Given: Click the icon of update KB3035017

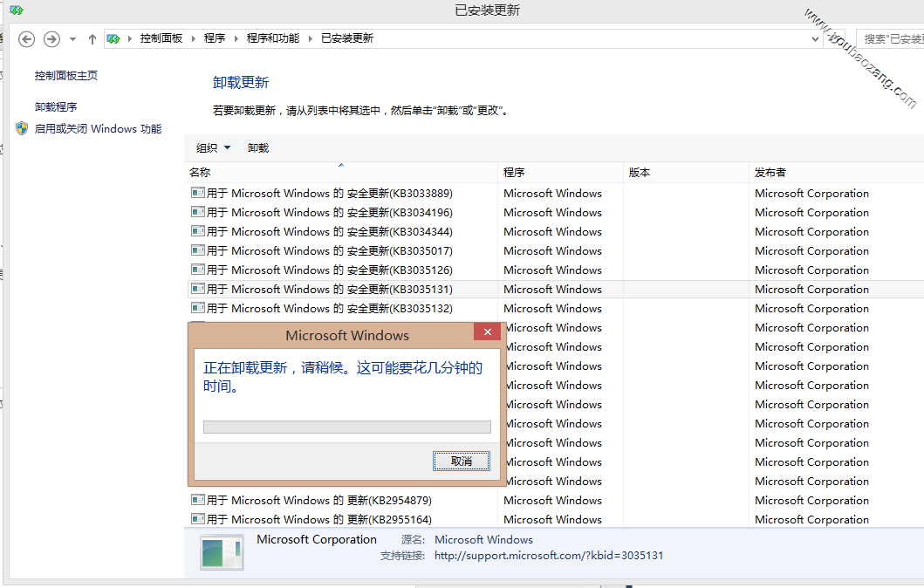Looking at the screenshot, I should [x=198, y=250].
